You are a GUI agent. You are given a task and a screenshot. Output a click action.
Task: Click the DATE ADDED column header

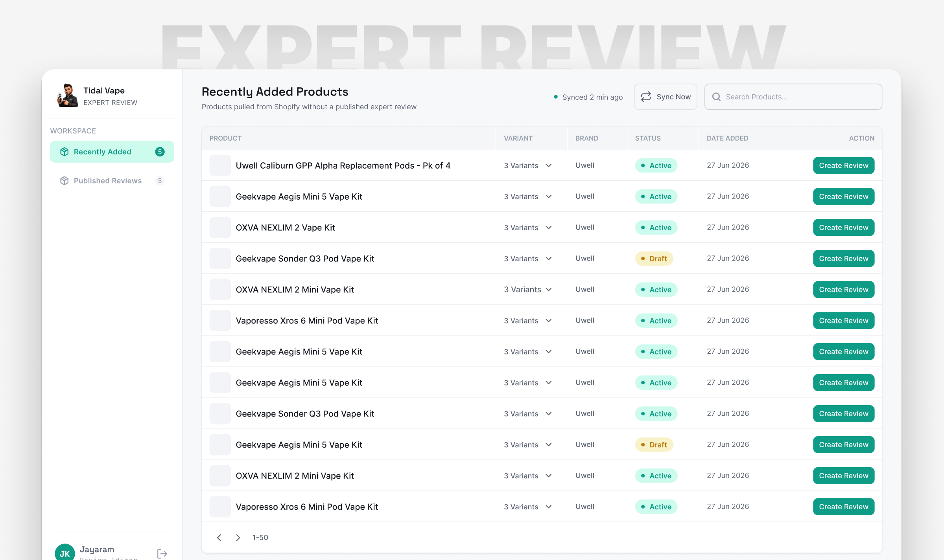pos(727,138)
